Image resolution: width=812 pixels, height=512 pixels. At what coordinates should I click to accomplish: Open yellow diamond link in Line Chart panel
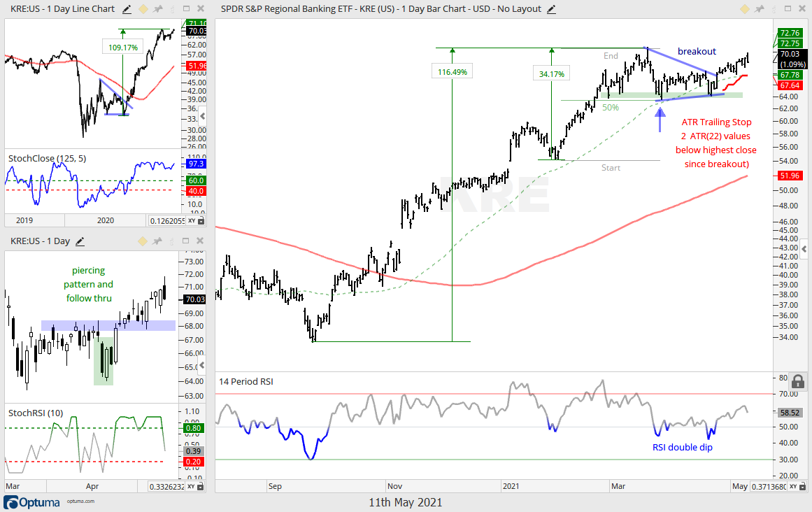pyautogui.click(x=143, y=9)
